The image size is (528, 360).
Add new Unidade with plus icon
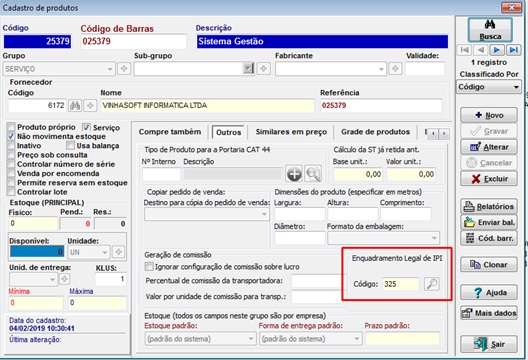[118, 252]
